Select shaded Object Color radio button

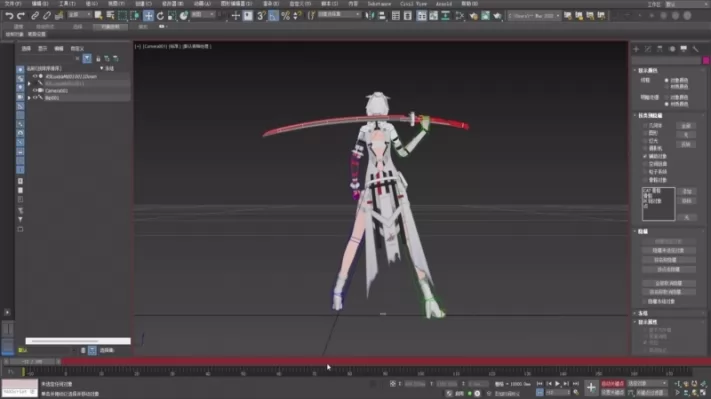[667, 97]
